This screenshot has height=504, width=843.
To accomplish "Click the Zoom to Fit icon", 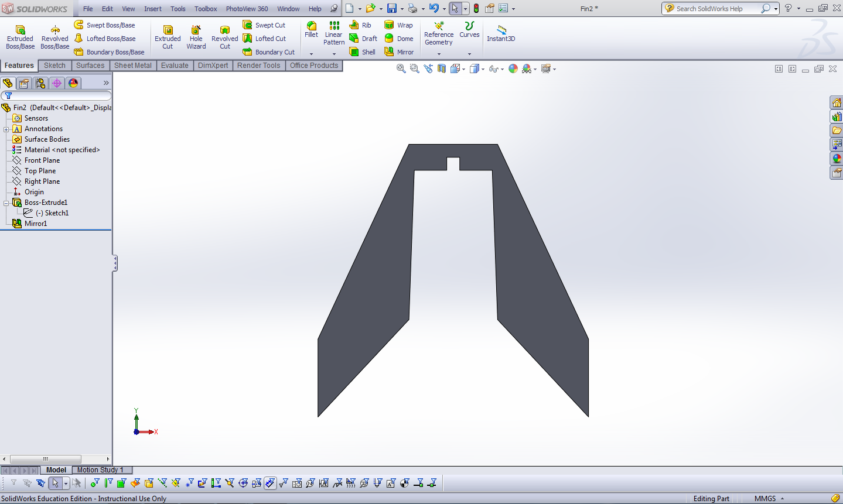I will coord(401,68).
